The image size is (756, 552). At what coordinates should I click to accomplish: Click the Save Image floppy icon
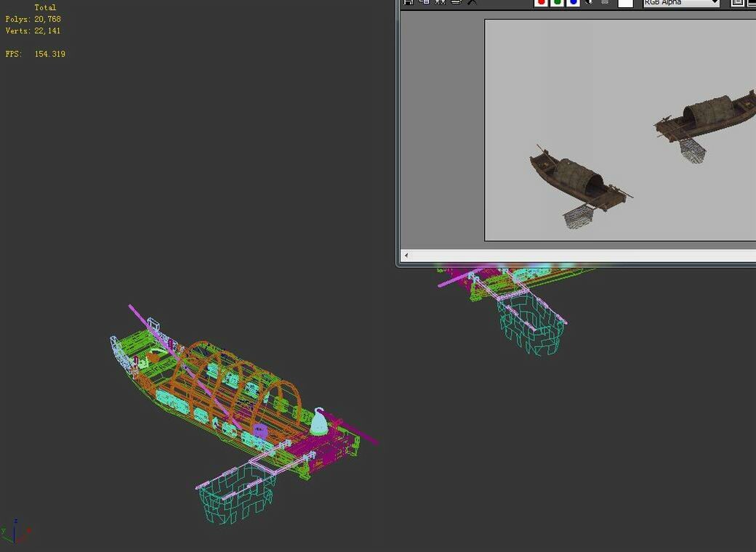pos(409,2)
